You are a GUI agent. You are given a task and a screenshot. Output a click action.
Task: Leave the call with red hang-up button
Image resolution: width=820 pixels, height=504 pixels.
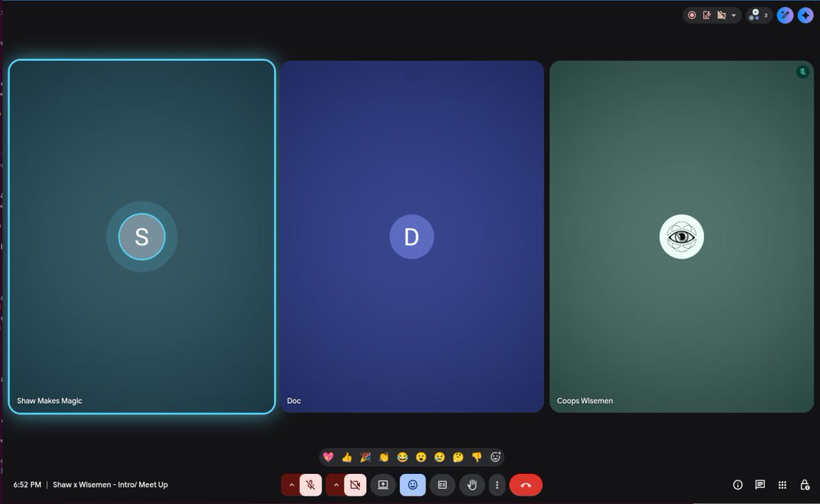coord(525,485)
